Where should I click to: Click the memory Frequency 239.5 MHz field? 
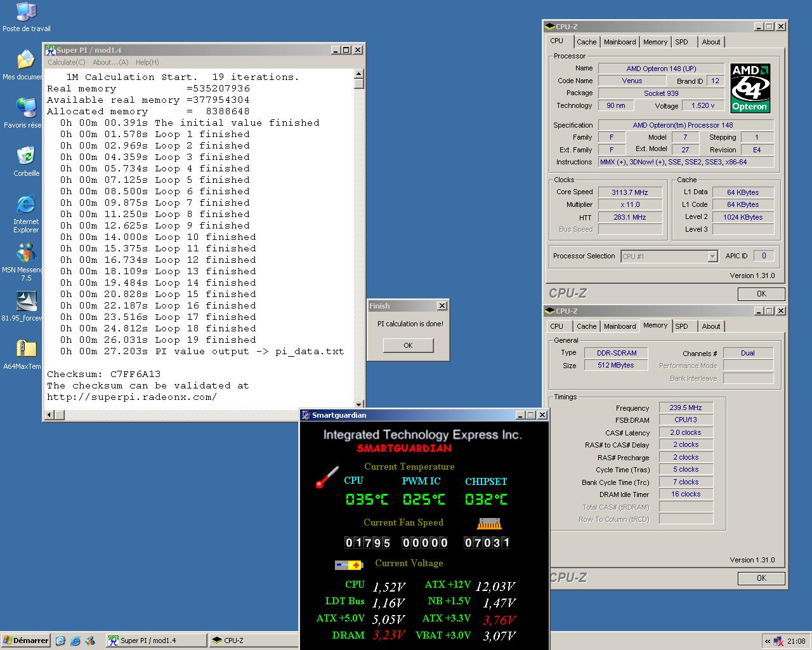[686, 408]
